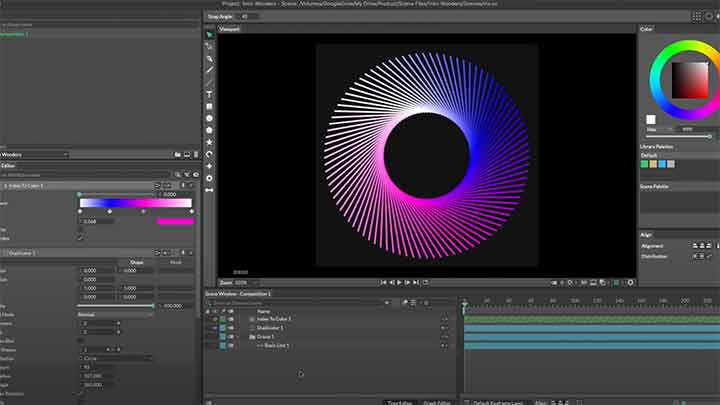The width and height of the screenshot is (720, 405).
Task: Open the timeline filter dropdown arrow
Action: (x=387, y=303)
